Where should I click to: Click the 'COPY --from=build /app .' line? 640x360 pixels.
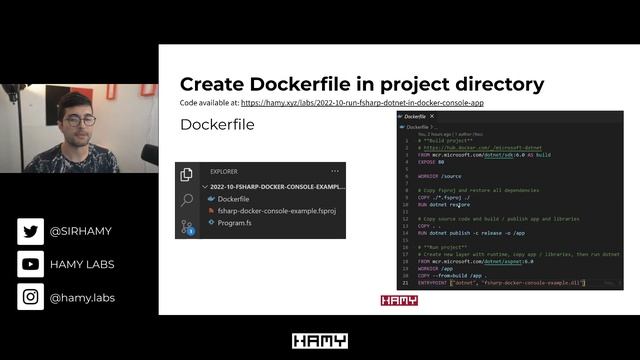452,276
